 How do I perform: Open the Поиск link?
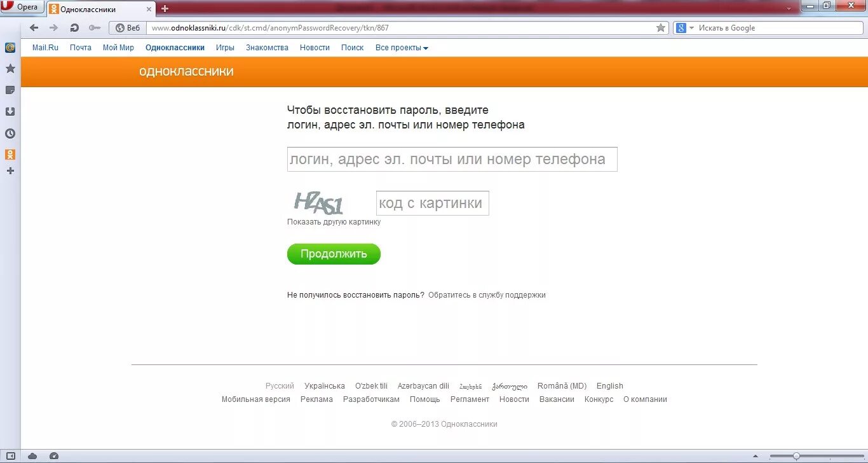click(x=352, y=48)
